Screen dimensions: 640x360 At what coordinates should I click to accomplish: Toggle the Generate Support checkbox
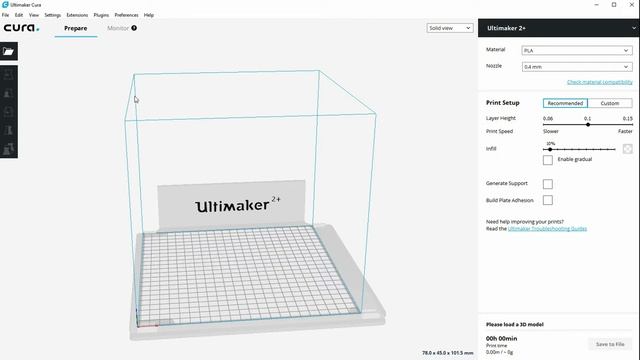548,184
